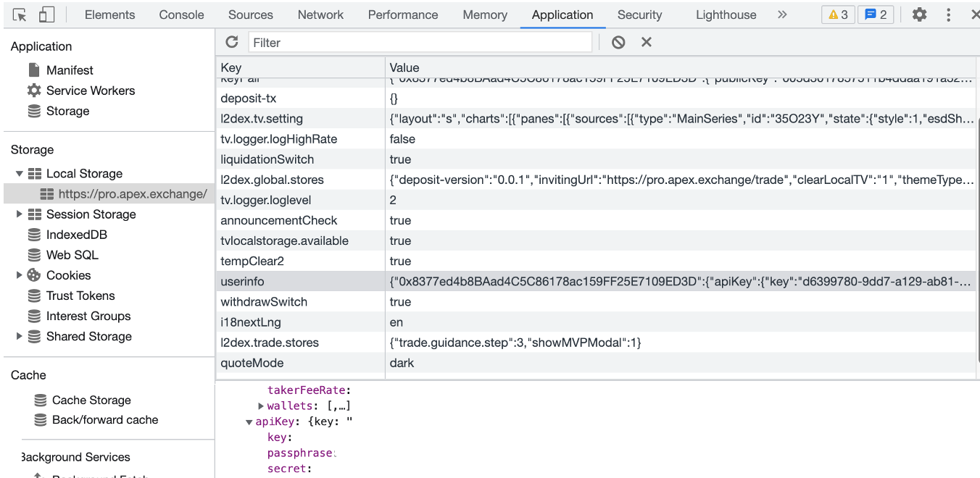Click the messages count badge
Screen dimensions: 980x478
(x=876, y=14)
